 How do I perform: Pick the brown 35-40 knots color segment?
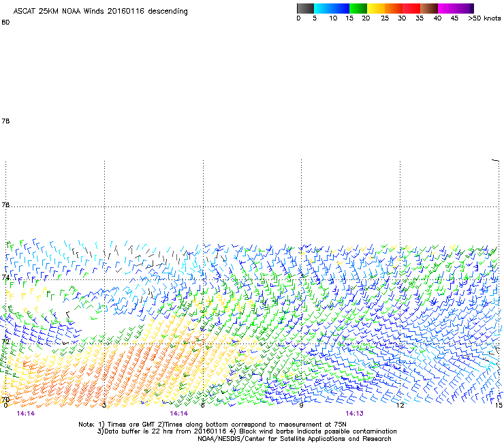(429, 8)
